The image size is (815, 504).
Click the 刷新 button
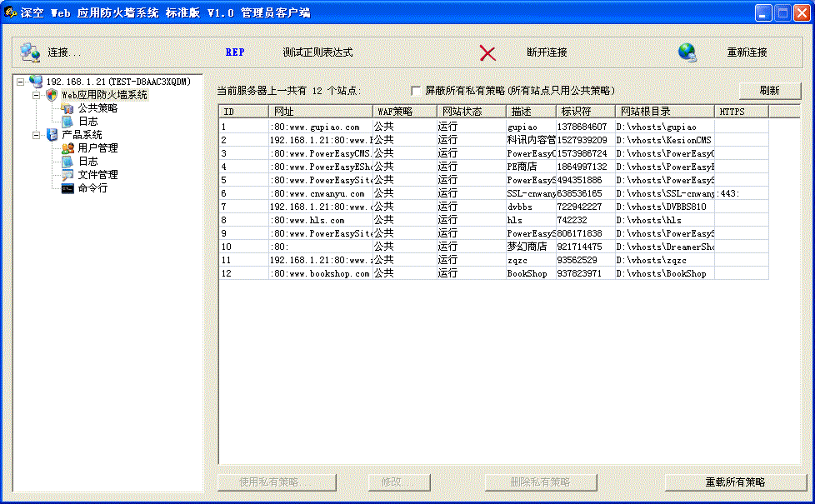pyautogui.click(x=770, y=91)
